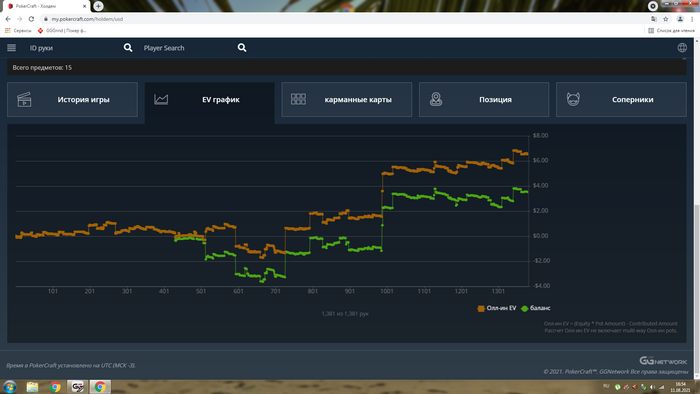Click the browser back arrow
Viewport: 700px width, 394px height.
click(8, 19)
